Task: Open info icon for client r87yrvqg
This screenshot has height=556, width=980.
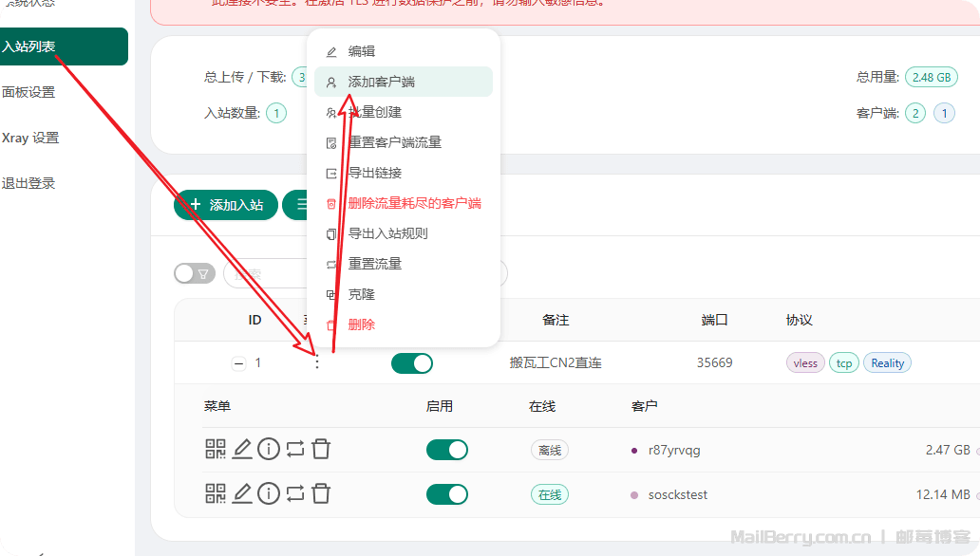Action: click(x=269, y=449)
